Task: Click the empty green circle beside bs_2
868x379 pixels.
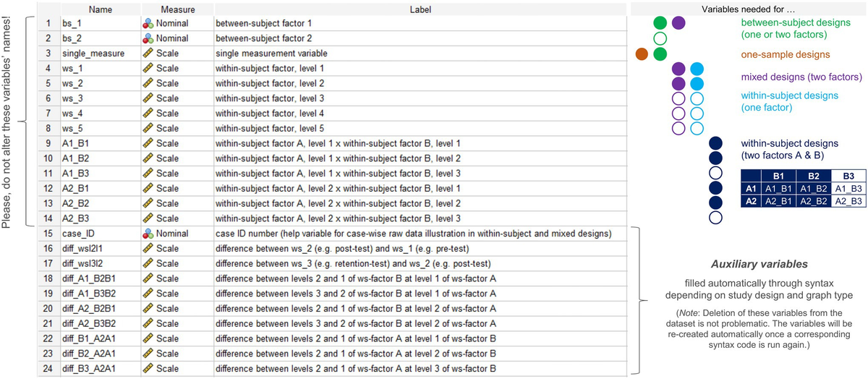Action: [660, 38]
